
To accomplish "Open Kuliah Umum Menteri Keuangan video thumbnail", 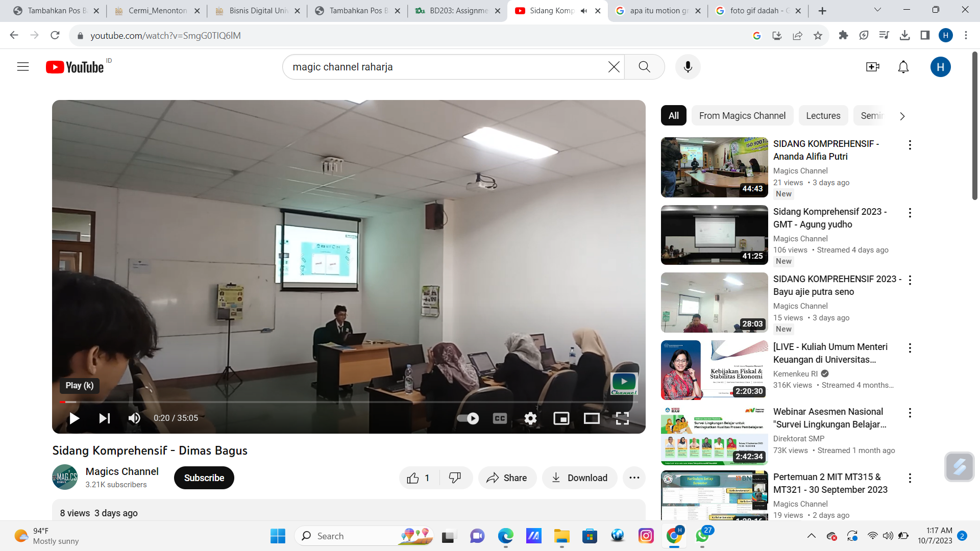I will pos(714,370).
